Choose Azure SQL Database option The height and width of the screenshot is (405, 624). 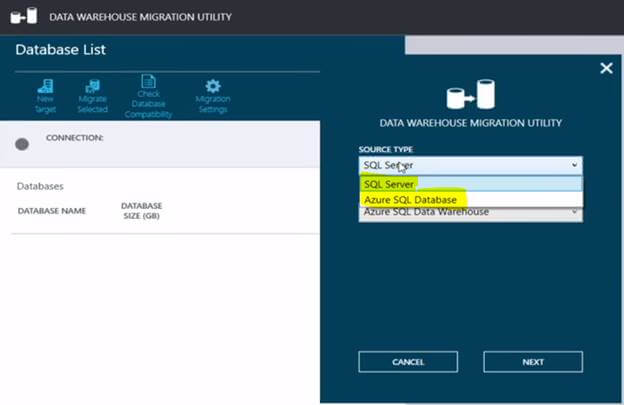tap(470, 200)
